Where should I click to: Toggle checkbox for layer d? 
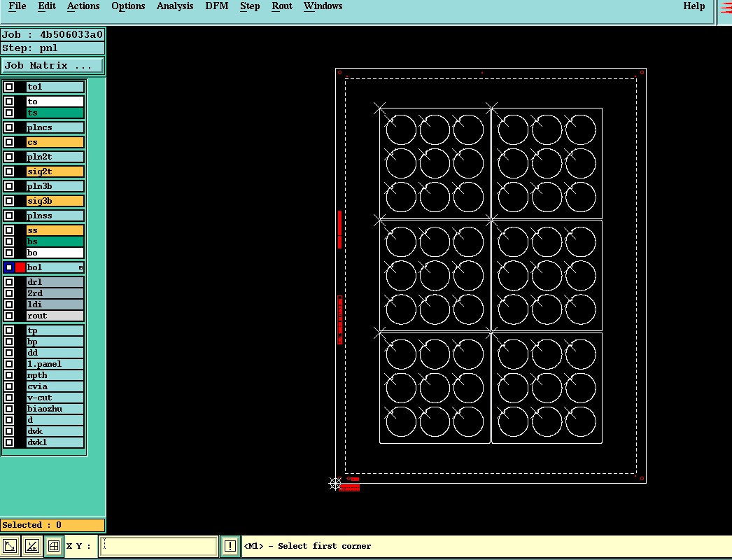click(x=9, y=420)
